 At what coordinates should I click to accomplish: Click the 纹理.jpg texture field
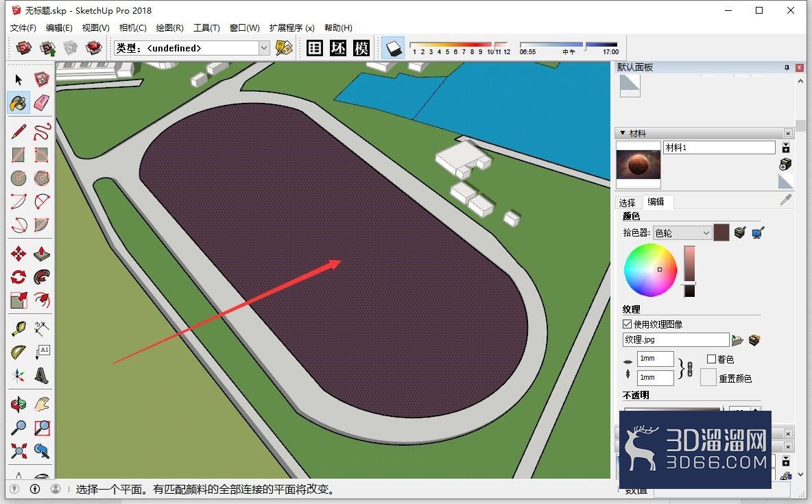coord(676,340)
